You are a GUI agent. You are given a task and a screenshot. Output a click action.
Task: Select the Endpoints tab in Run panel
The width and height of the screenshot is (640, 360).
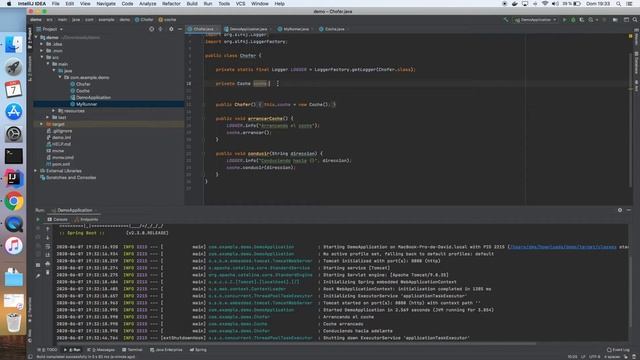[87, 220]
